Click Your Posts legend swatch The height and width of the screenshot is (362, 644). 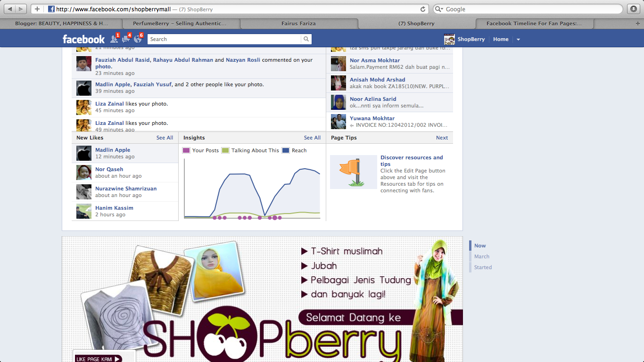tap(186, 150)
